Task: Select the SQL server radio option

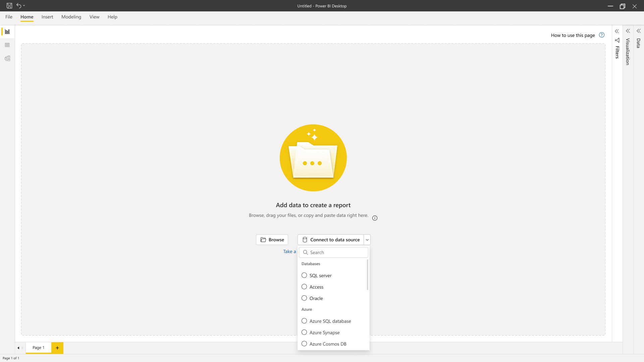Action: pos(304,275)
